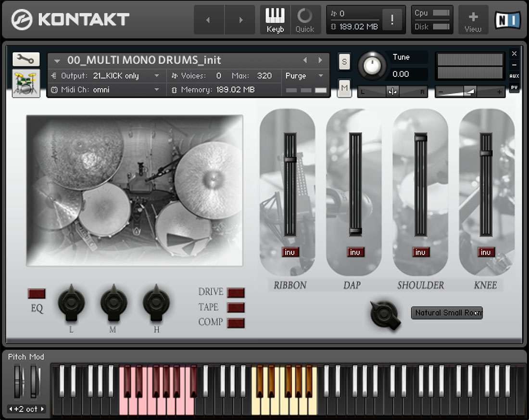
Task: Toggle inv phase for DAP
Action: 355,252
